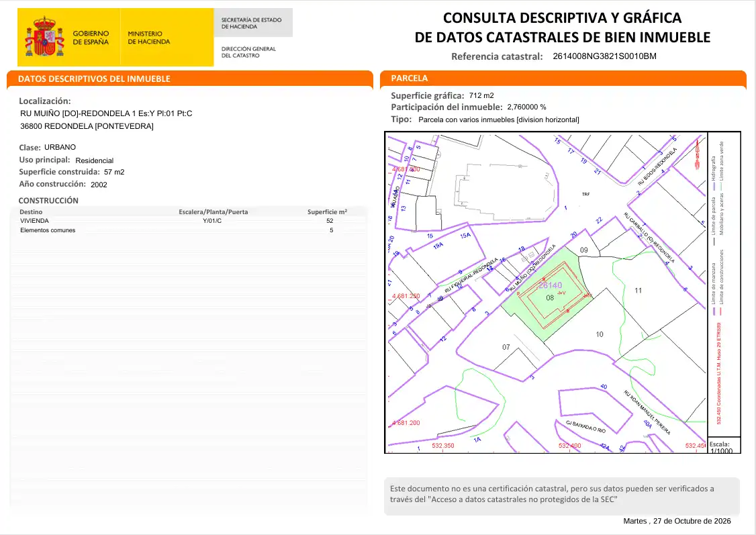756x535 pixels.
Task: Click parcel 07 on the map
Action: [x=506, y=347]
